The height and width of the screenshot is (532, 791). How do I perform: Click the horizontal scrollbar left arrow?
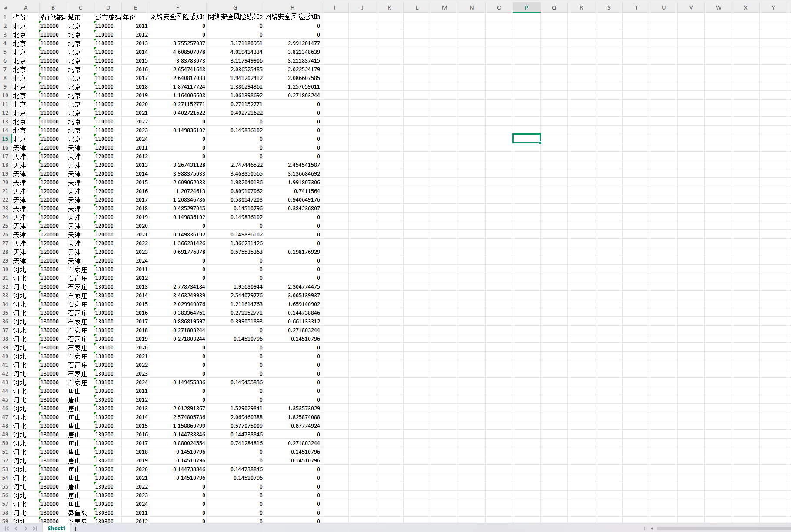coord(652,529)
